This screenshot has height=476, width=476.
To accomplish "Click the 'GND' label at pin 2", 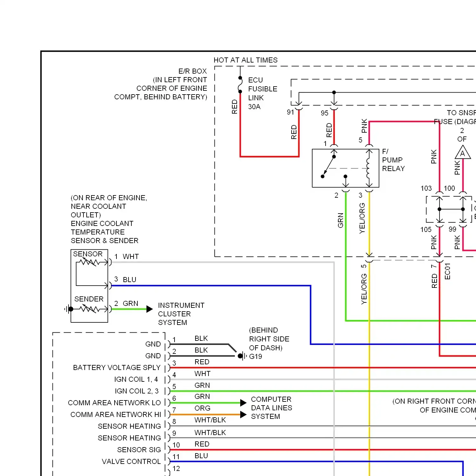I will tap(153, 356).
